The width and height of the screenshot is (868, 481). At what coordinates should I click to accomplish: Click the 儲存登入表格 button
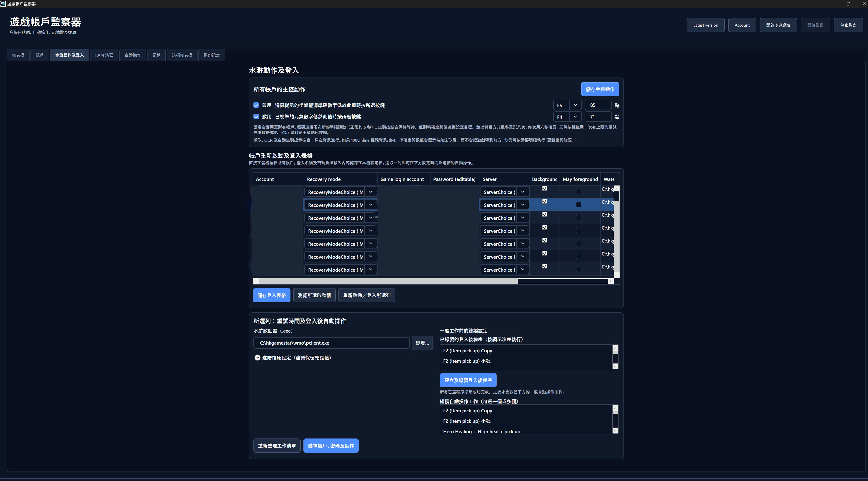pyautogui.click(x=272, y=295)
